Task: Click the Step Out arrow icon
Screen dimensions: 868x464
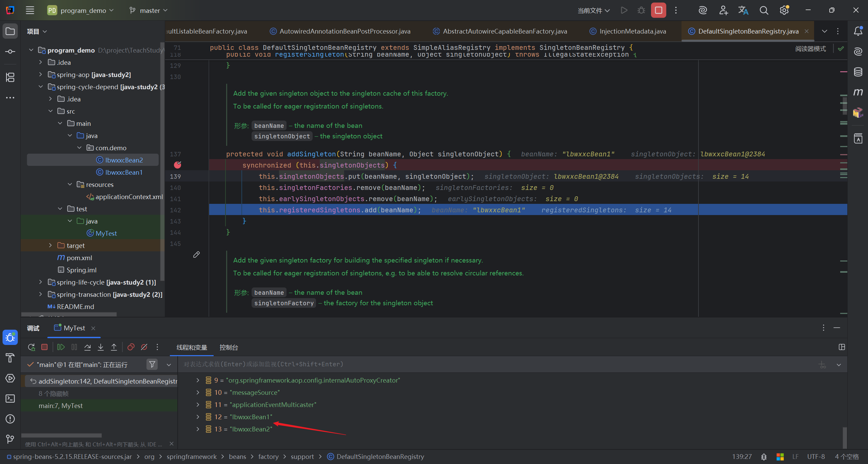Action: [114, 347]
